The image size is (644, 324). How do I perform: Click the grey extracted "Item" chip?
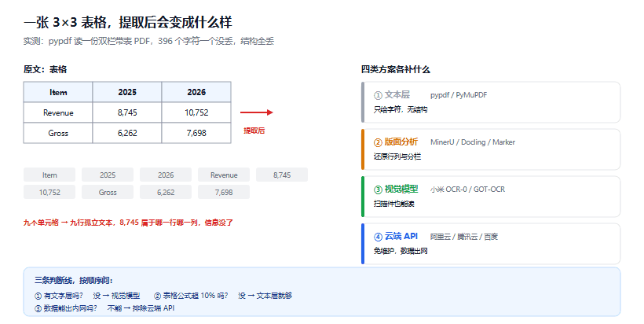point(49,175)
